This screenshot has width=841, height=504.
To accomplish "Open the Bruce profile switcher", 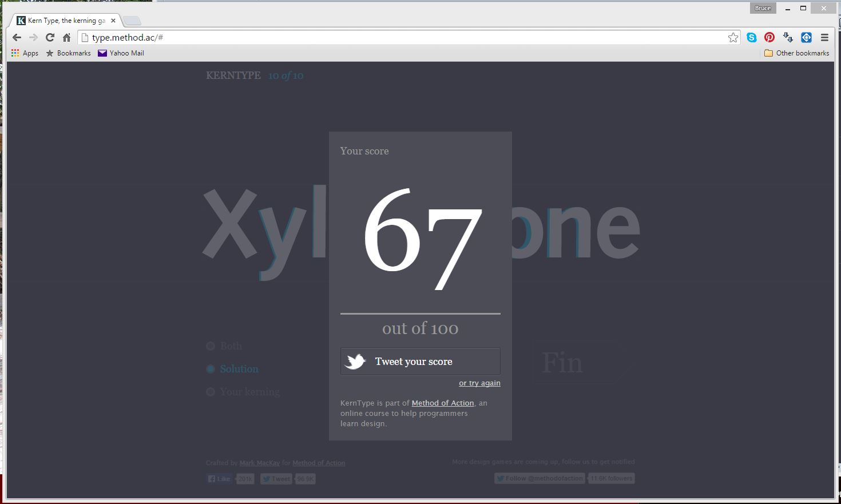I will coord(763,8).
